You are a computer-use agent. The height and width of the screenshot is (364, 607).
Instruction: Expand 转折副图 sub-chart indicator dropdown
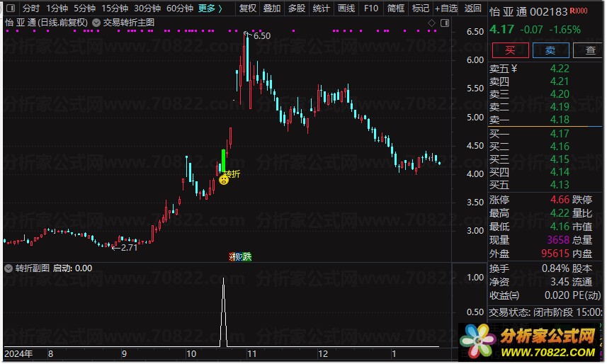point(8,268)
